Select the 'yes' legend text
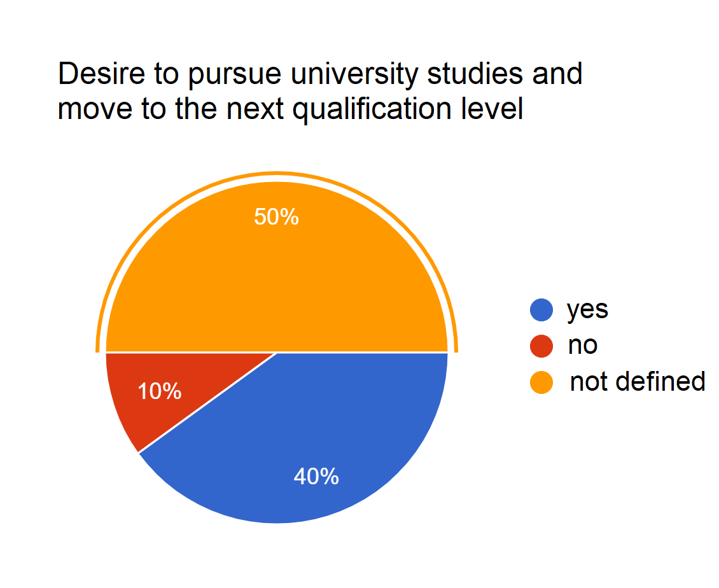719x588 pixels. 587,310
